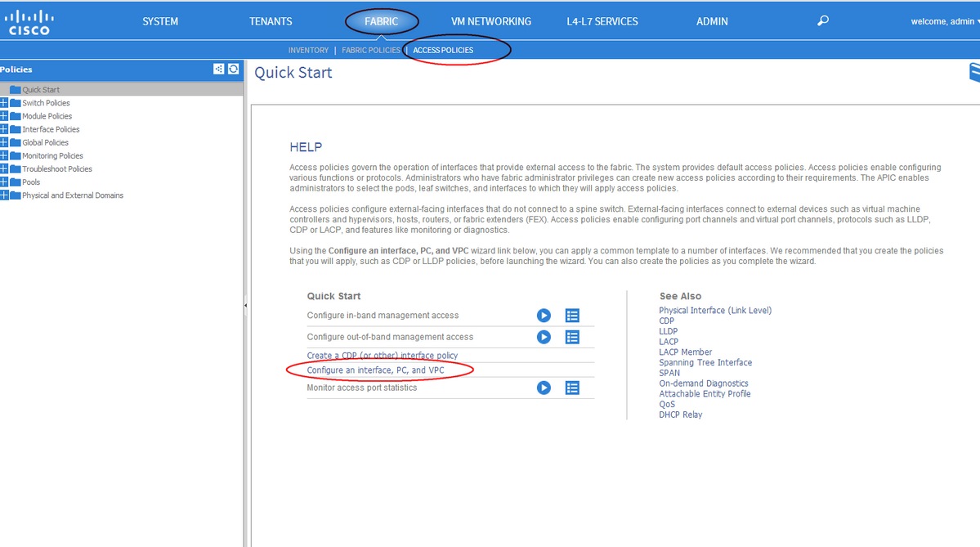
Task: Open the DHCP Relay link
Action: pyautogui.click(x=680, y=415)
